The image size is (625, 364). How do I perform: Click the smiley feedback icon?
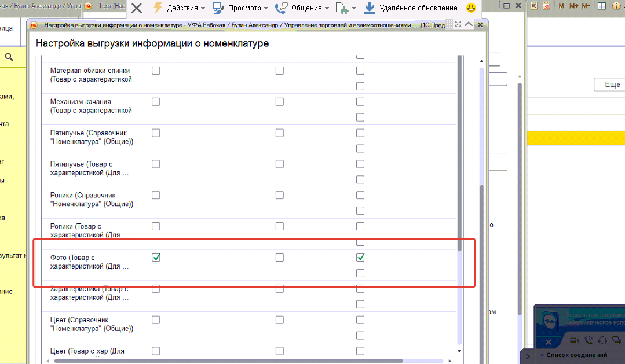472,8
